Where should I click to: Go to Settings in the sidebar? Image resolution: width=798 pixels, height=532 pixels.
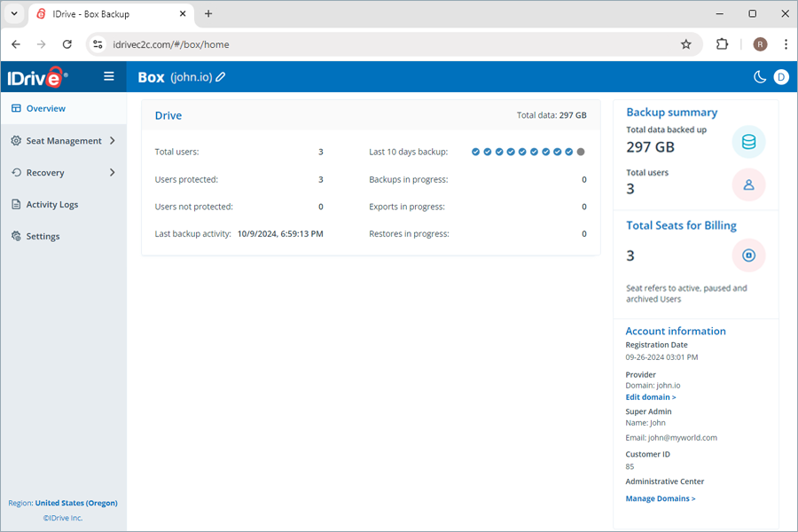(43, 237)
